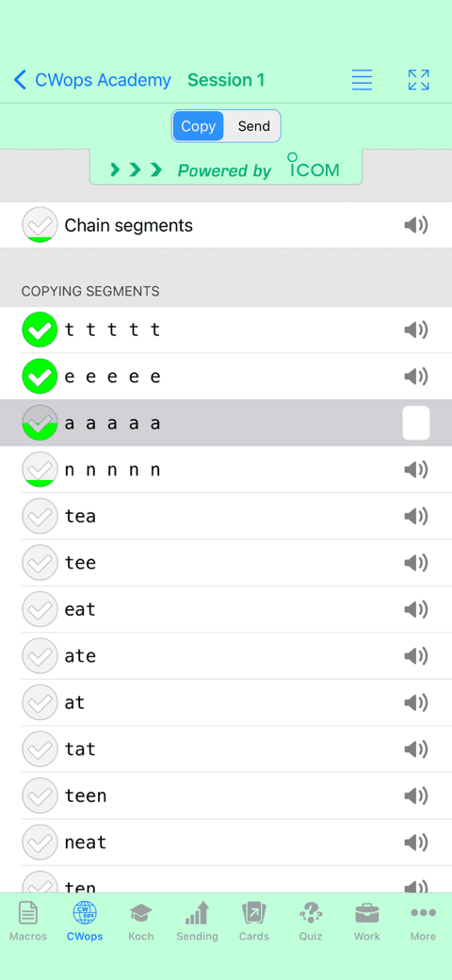Open the Macros tab
Screen dimensions: 452x980
28,922
